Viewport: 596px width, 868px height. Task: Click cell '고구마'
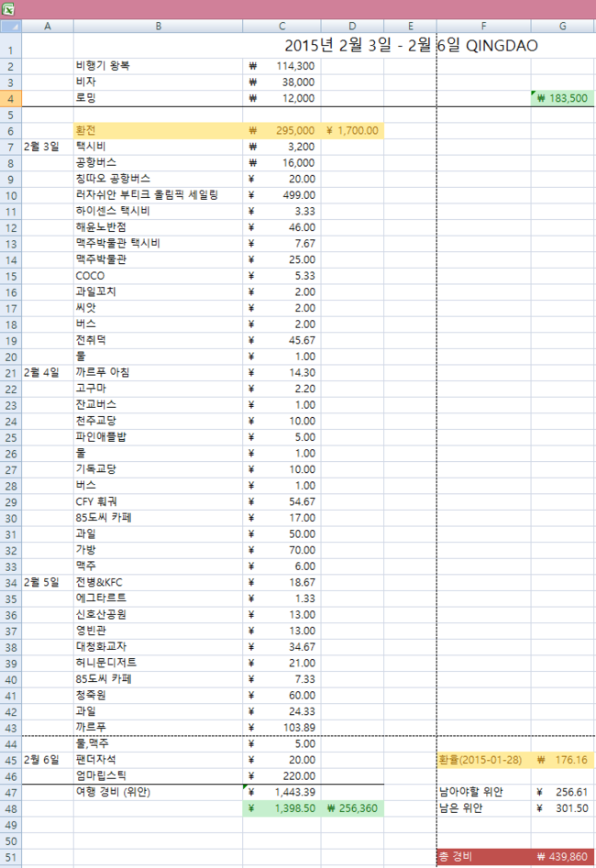pos(158,389)
